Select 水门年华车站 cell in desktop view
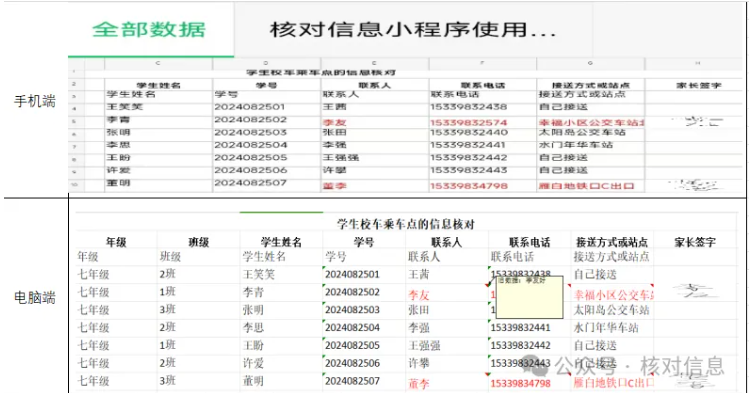This screenshot has height=393, width=750. click(606, 328)
